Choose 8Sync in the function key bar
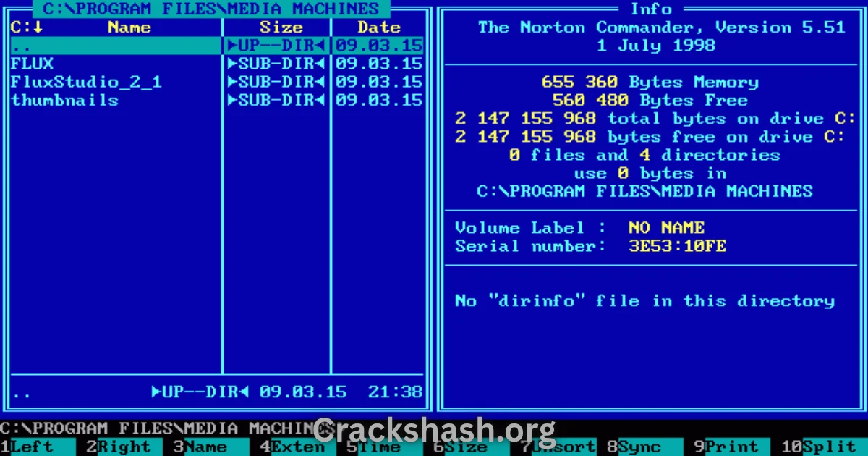This screenshot has height=456, width=868. (644, 447)
